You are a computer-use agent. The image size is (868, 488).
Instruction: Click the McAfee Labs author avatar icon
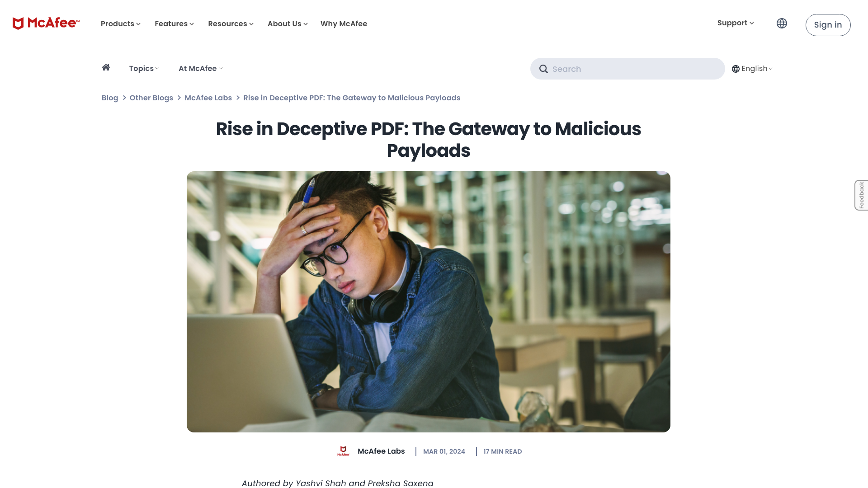pyautogui.click(x=343, y=451)
